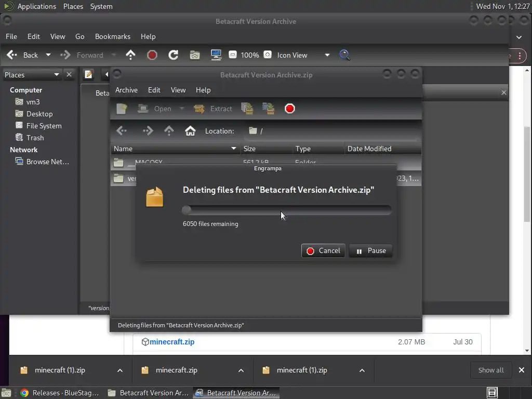Click the new archive icon in Engrampa
532x399 pixels.
click(122, 109)
